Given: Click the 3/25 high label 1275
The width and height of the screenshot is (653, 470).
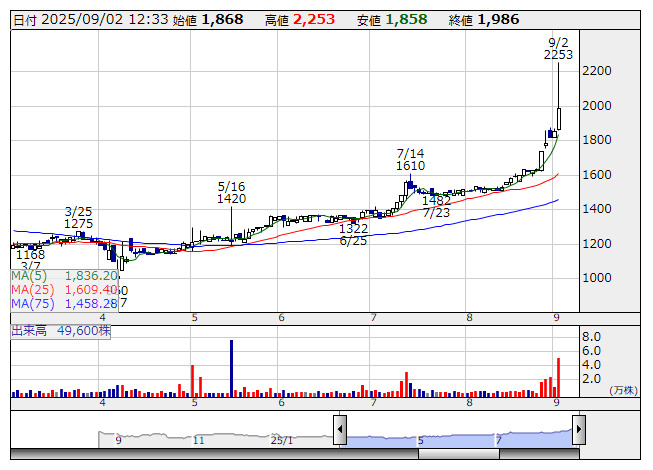Looking at the screenshot, I should (x=78, y=224).
